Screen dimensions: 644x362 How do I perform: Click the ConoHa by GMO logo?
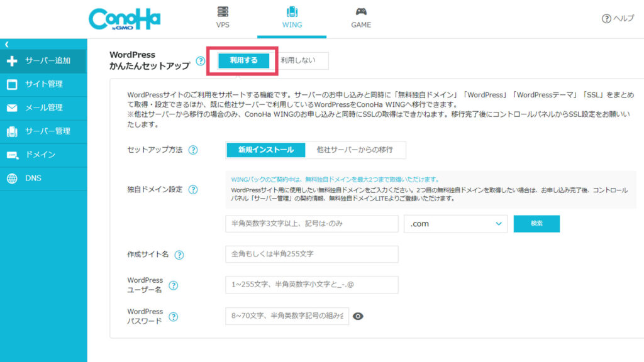point(125,19)
